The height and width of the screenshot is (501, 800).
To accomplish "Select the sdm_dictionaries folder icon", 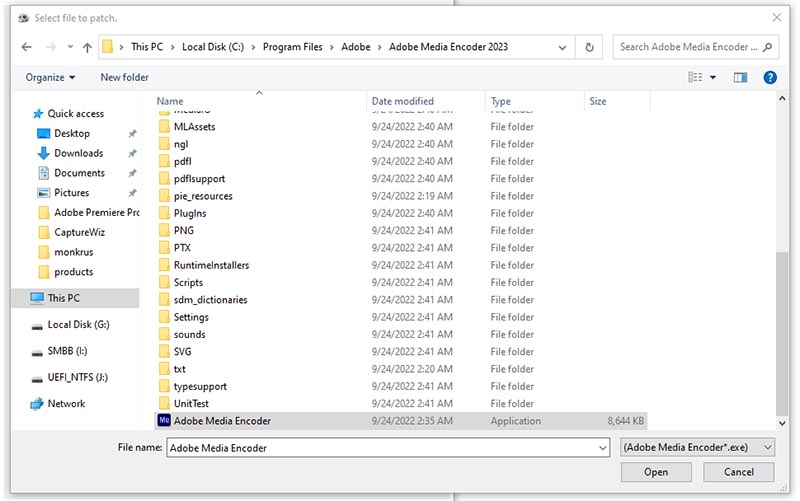I will click(164, 300).
